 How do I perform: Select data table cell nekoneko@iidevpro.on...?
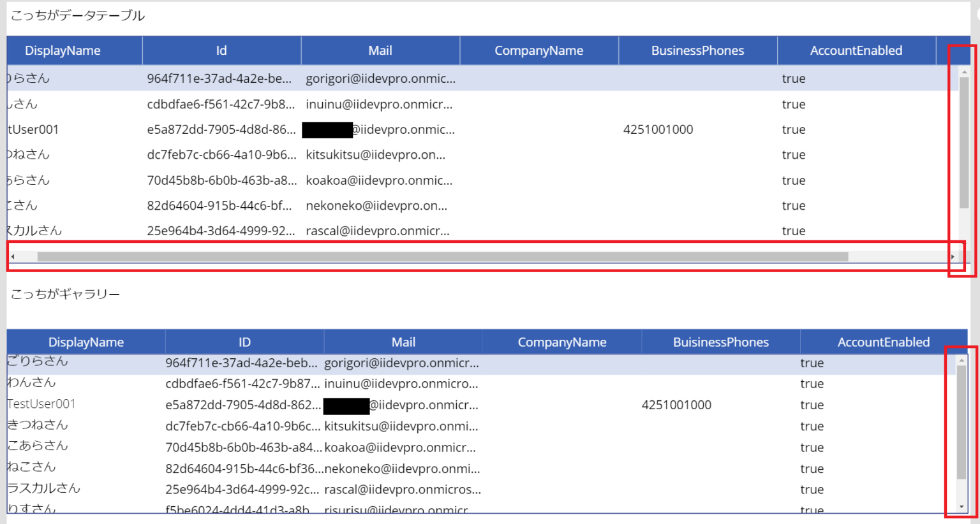click(376, 205)
